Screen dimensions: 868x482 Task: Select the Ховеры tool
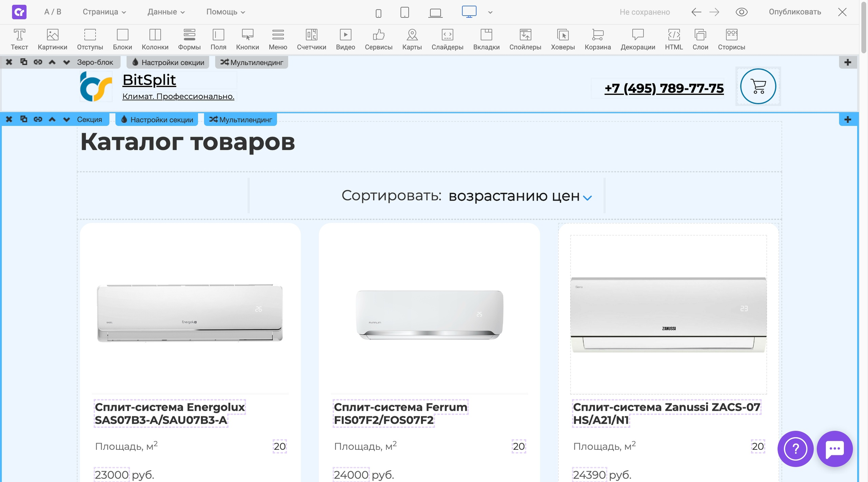[x=563, y=39]
